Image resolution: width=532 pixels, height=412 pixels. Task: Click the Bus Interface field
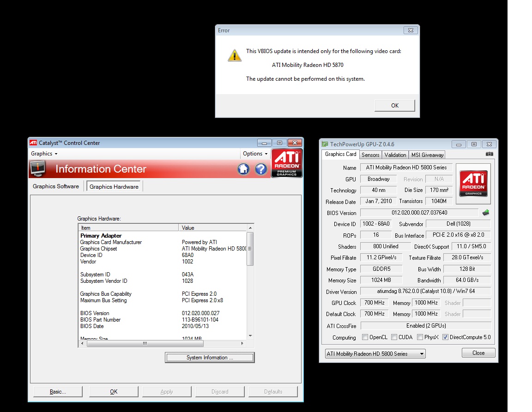pos(459,235)
